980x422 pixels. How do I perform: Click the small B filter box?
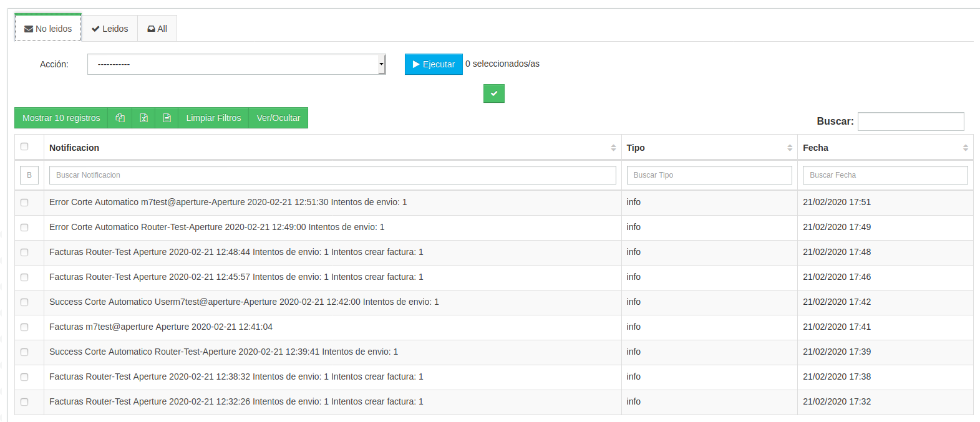click(x=29, y=175)
